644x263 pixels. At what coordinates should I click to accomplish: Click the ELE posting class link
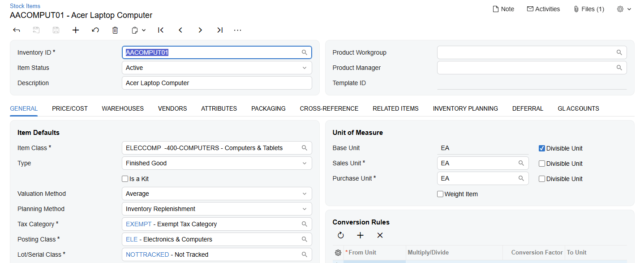click(132, 239)
